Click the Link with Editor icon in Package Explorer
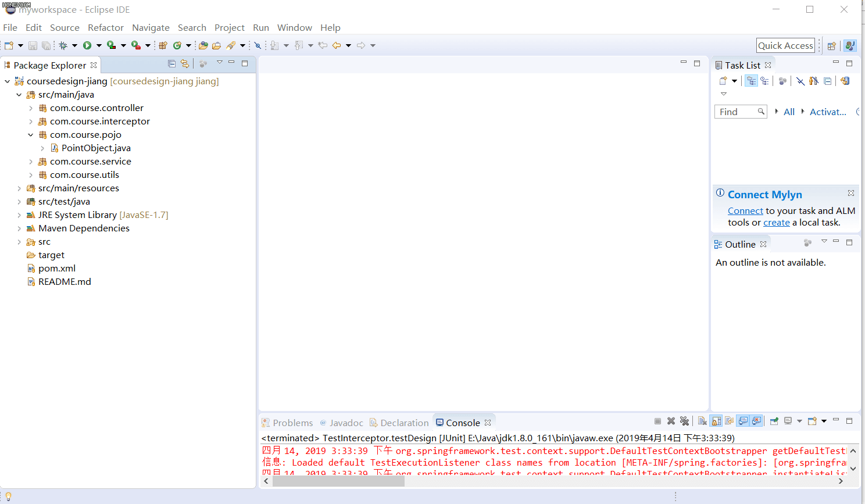865x504 pixels. (x=185, y=63)
